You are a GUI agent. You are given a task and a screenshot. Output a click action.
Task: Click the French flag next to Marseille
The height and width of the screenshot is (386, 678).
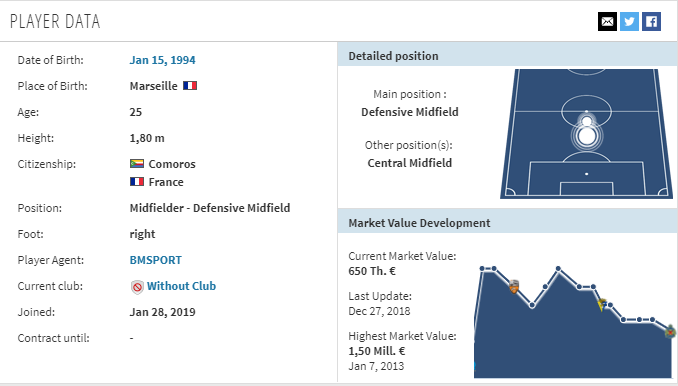point(190,86)
